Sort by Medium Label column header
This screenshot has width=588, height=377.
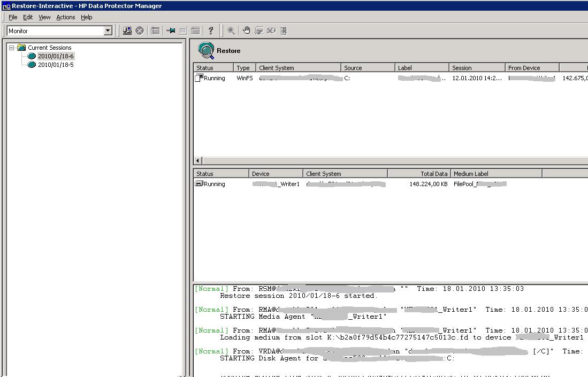click(x=496, y=174)
